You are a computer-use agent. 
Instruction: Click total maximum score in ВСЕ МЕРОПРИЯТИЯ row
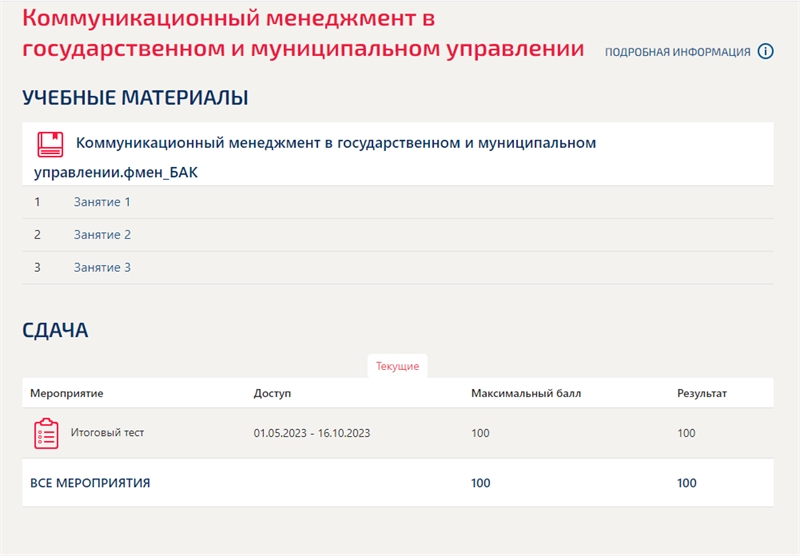point(481,483)
